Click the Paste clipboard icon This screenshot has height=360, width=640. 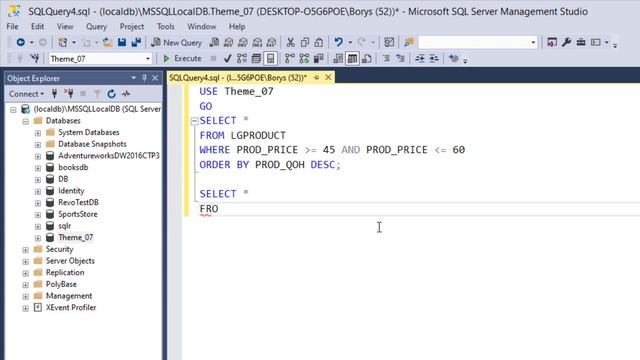pyautogui.click(x=319, y=42)
